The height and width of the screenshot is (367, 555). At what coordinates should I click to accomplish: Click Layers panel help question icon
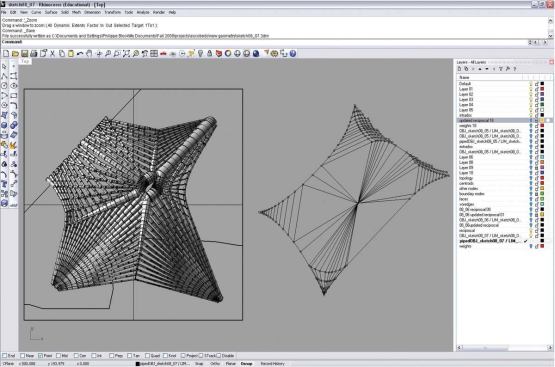tap(515, 69)
